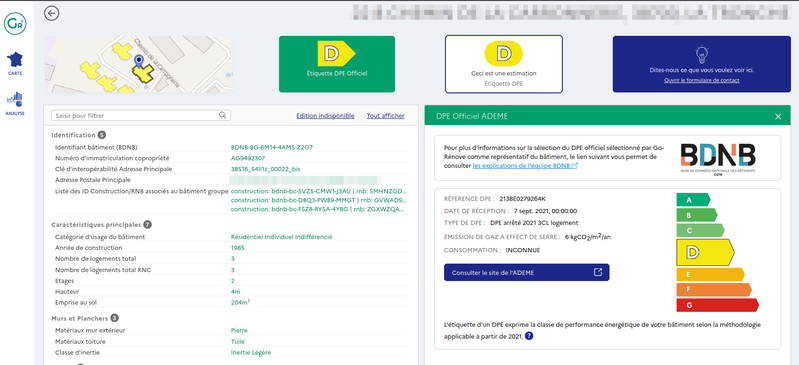Open the Go-Rénove GR logo
Image resolution: width=799 pixels, height=365 pixels.
[15, 24]
